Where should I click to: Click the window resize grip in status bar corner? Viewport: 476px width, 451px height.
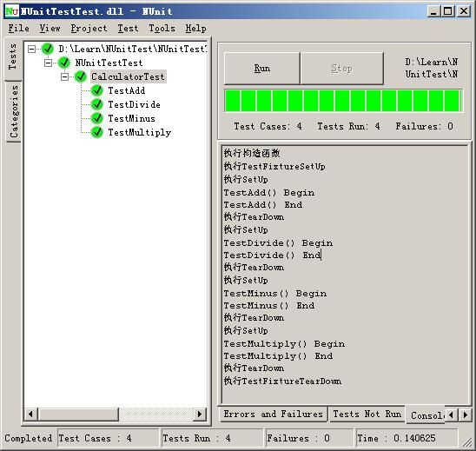click(x=467, y=443)
